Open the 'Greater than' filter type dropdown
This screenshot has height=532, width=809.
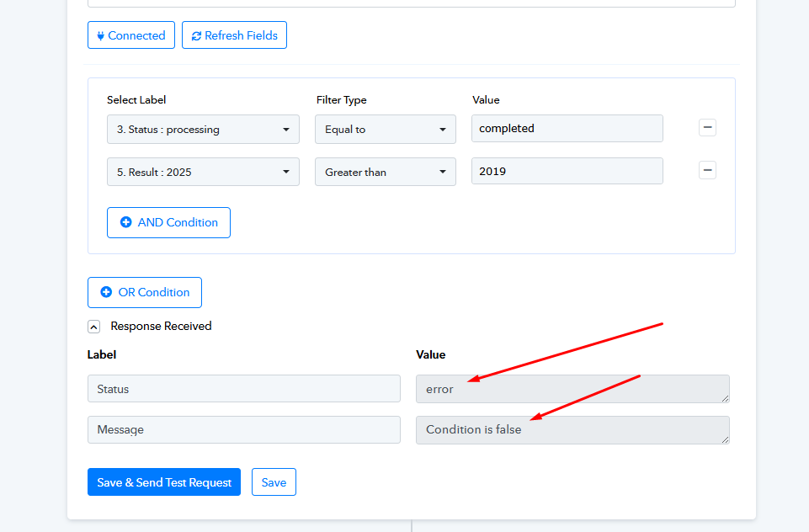(x=386, y=172)
